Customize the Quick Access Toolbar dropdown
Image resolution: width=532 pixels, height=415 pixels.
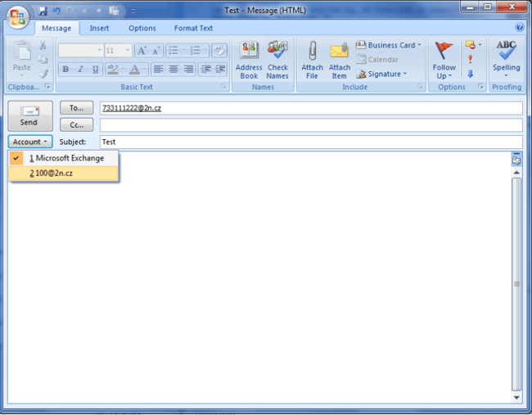pyautogui.click(x=133, y=11)
